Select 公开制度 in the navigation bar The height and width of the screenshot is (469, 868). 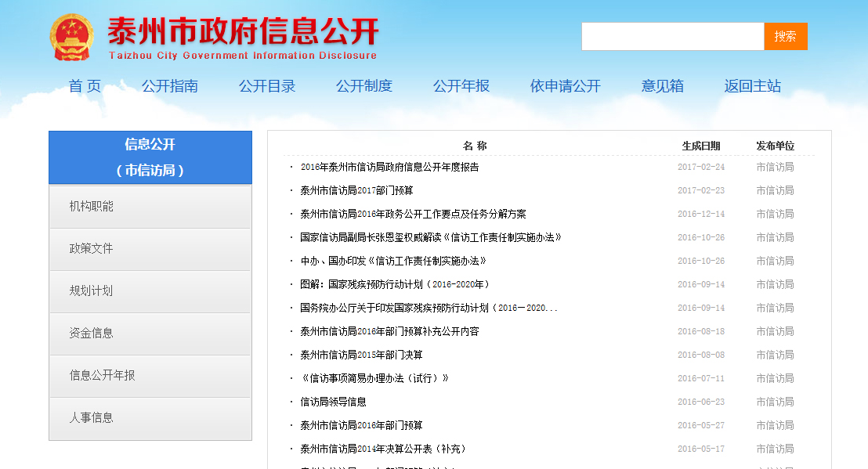[364, 85]
